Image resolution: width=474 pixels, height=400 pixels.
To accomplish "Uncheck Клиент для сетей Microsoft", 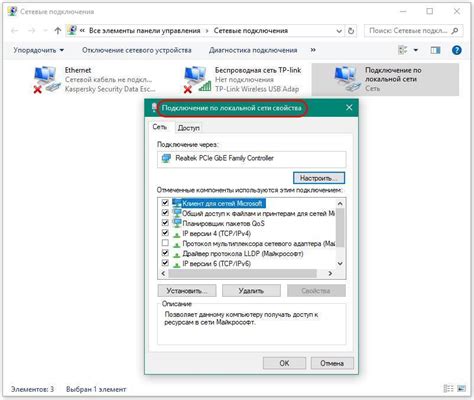I will pyautogui.click(x=165, y=203).
